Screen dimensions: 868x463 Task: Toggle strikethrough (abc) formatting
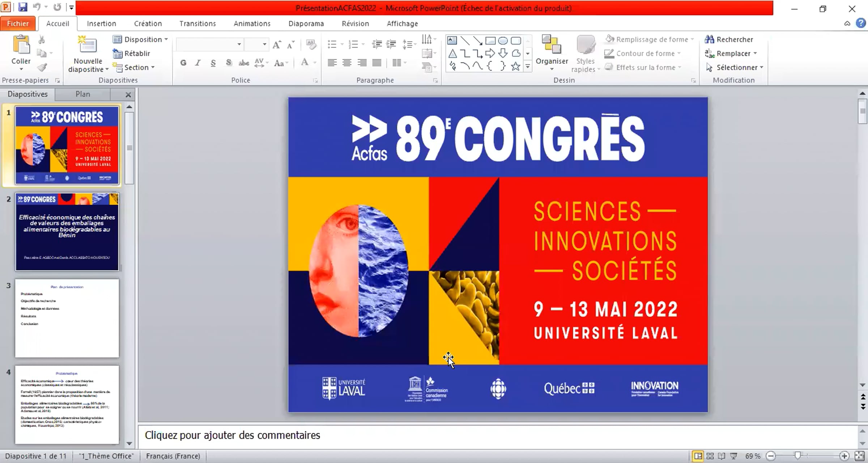(x=244, y=63)
